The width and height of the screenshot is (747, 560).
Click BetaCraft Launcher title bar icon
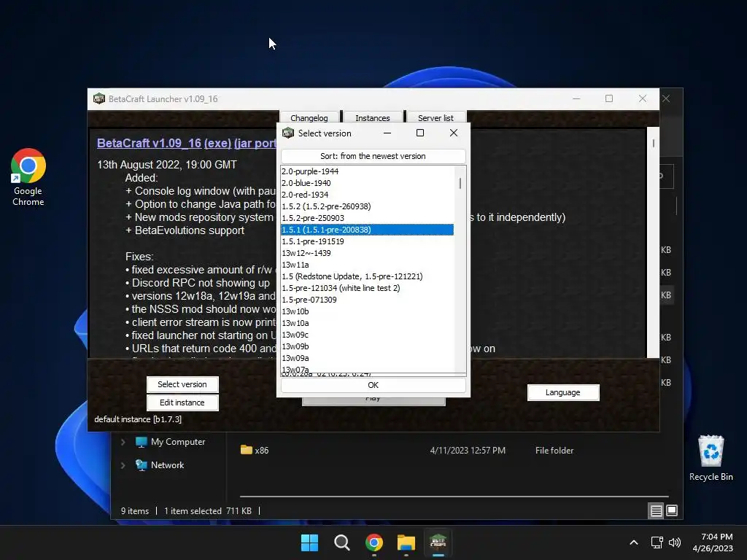tap(99, 98)
